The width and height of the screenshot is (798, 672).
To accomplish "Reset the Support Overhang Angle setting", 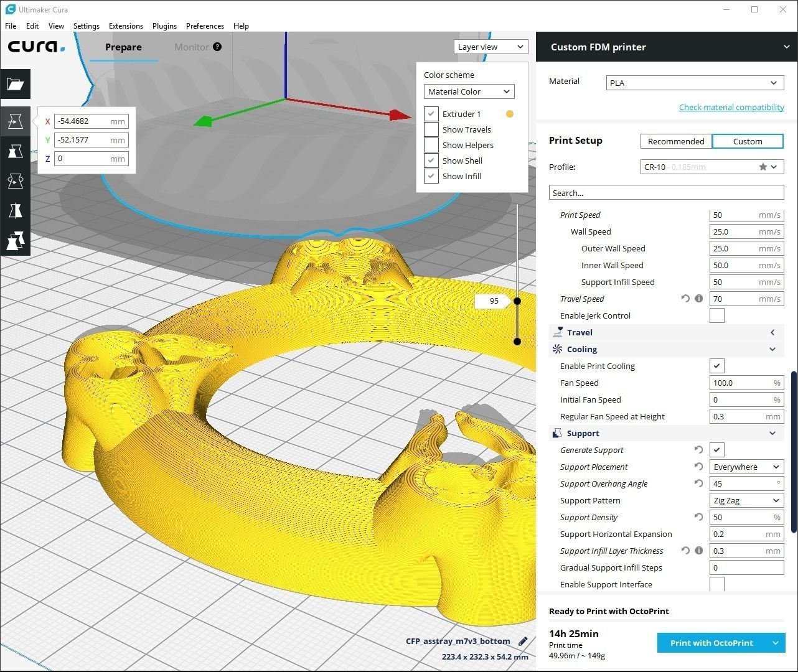I will coord(698,483).
